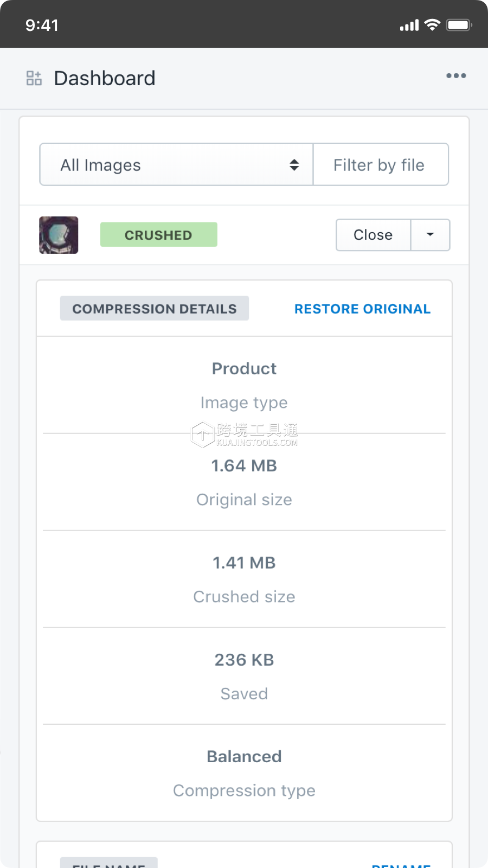The width and height of the screenshot is (488, 868).
Task: Select the 1.64 MB original size value
Action: [x=244, y=466]
